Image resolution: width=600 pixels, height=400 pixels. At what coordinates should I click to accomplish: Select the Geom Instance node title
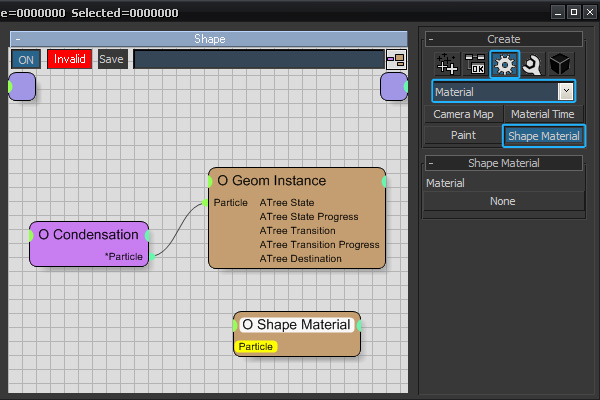pos(272,180)
